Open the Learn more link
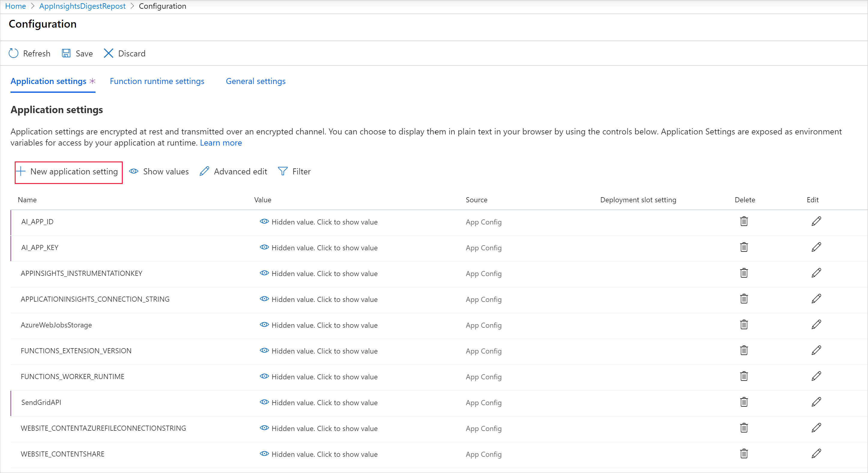 pyautogui.click(x=221, y=143)
